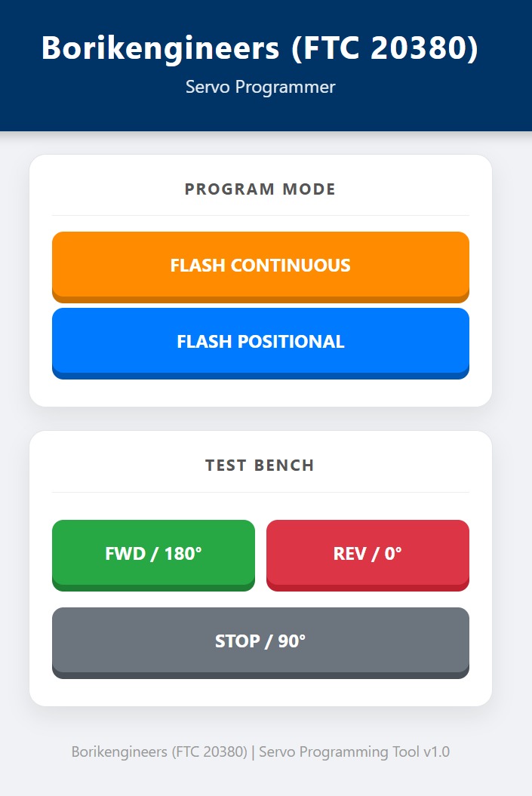
Task: Select the blue button under Program Mode
Action: click(260, 342)
